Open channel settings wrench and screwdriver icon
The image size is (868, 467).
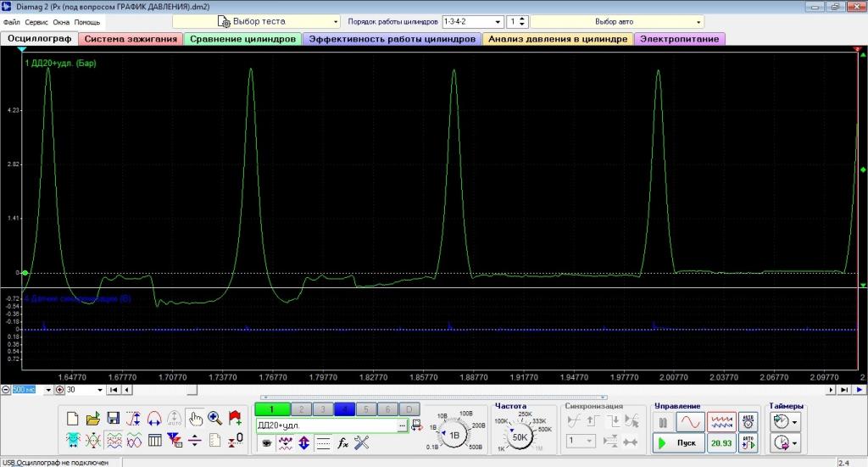(x=361, y=442)
